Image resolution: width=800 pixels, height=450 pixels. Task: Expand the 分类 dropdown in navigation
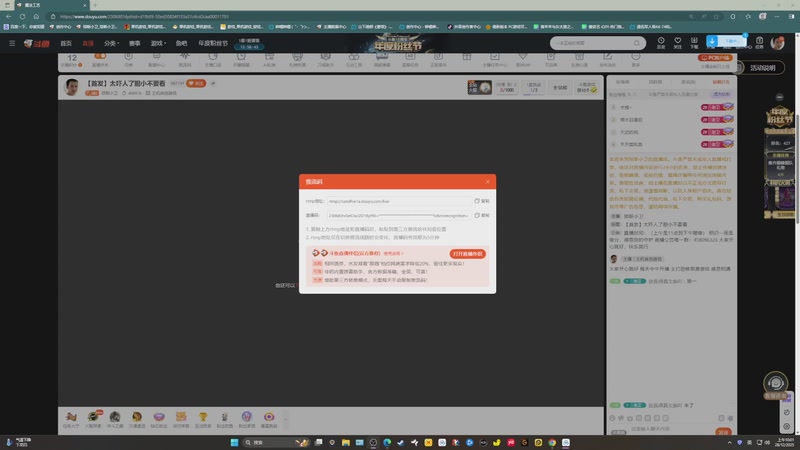pos(111,43)
